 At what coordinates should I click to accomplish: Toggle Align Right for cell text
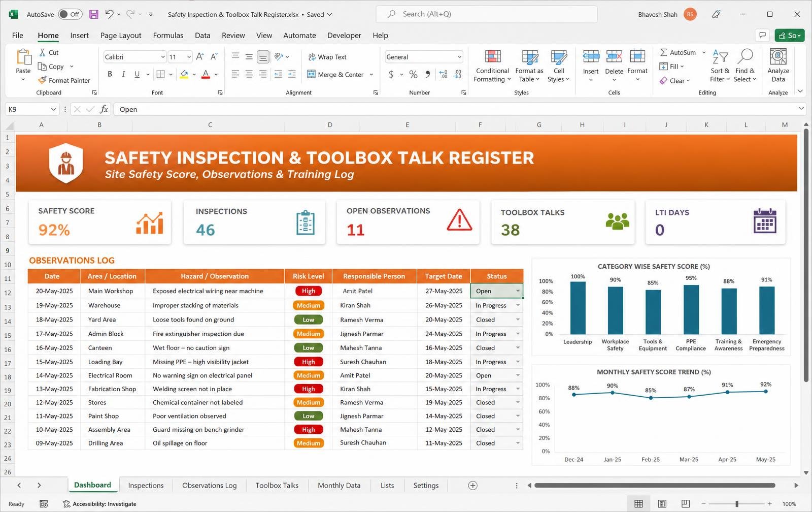263,74
